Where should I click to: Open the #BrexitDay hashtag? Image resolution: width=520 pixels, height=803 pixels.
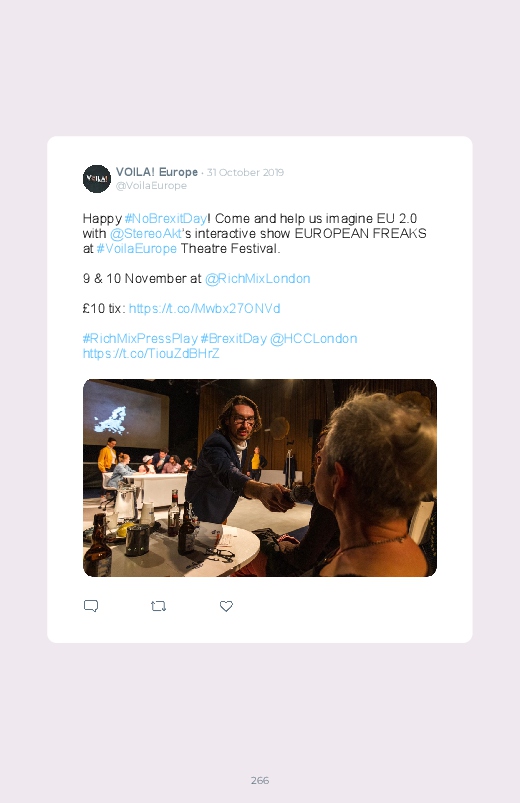click(x=234, y=339)
